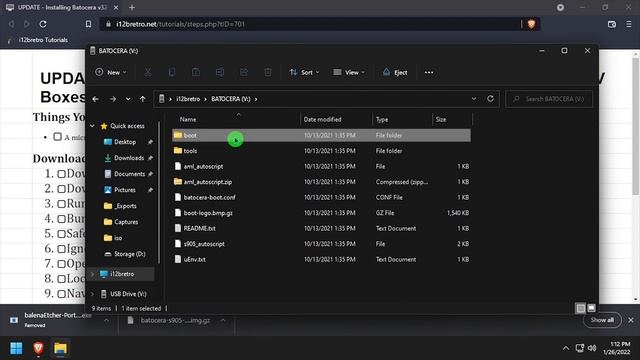
Task: Open the See more ellipsis menu
Action: pos(429,72)
